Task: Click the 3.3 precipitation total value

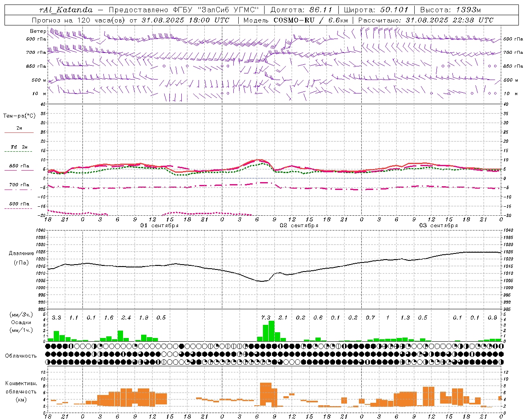Action: (57, 317)
